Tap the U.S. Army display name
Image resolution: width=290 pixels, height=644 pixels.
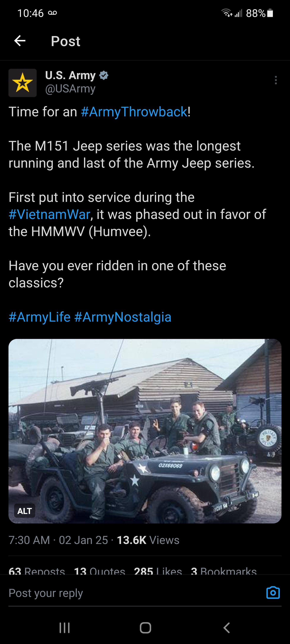pos(70,75)
